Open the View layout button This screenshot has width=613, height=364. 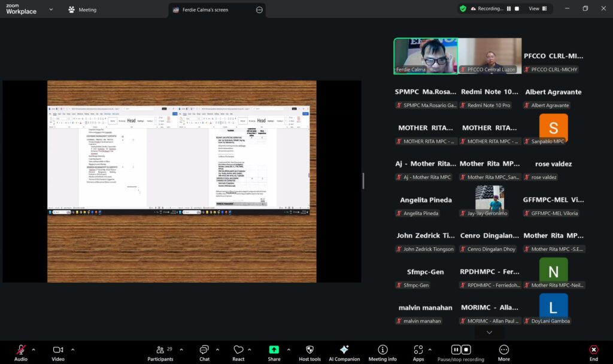coord(533,9)
